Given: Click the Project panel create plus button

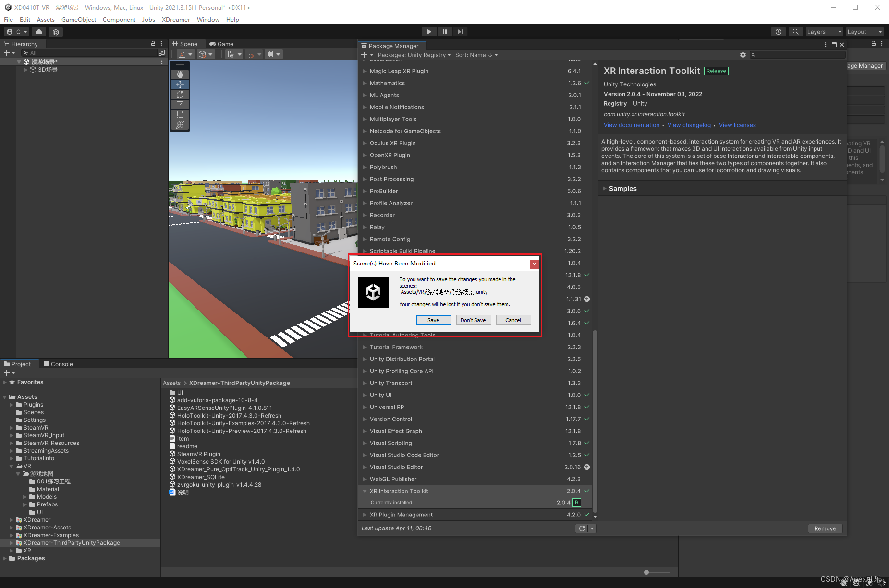Looking at the screenshot, I should point(9,373).
